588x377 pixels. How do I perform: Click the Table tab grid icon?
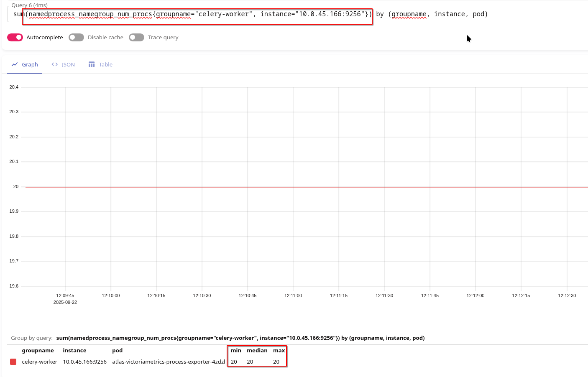click(92, 65)
